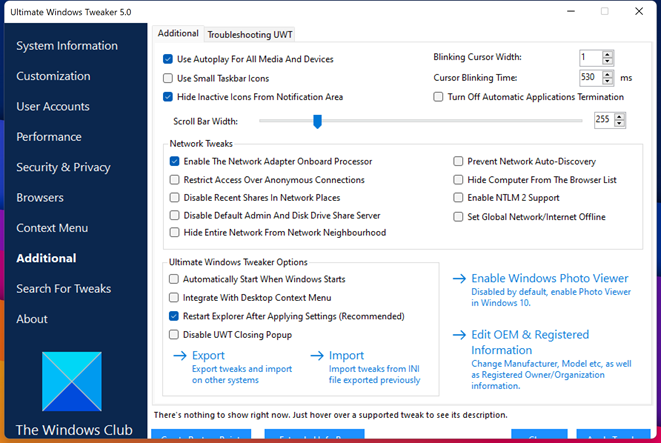This screenshot has height=443, width=661.
Task: Click arrow icon beside Edit OEM & Registered
Action: pyautogui.click(x=459, y=335)
